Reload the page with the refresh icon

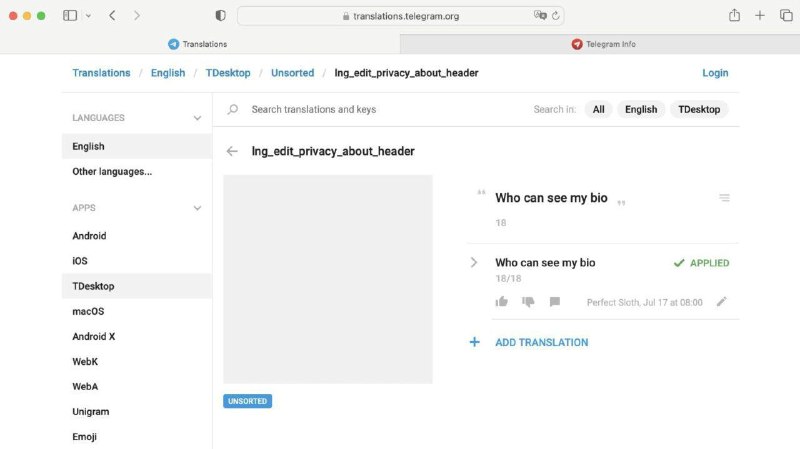[556, 16]
